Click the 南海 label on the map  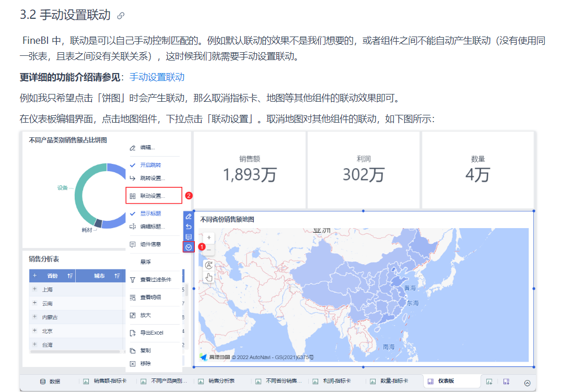[x=389, y=347]
